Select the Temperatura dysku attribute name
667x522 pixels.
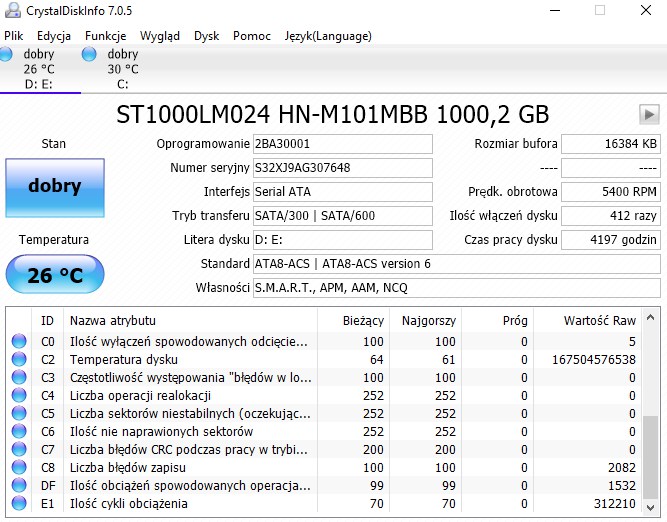point(124,359)
